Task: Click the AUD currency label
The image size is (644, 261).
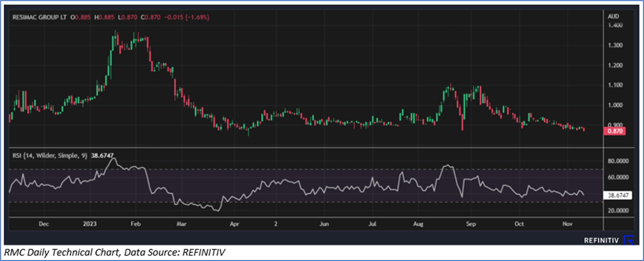Action: 613,16
